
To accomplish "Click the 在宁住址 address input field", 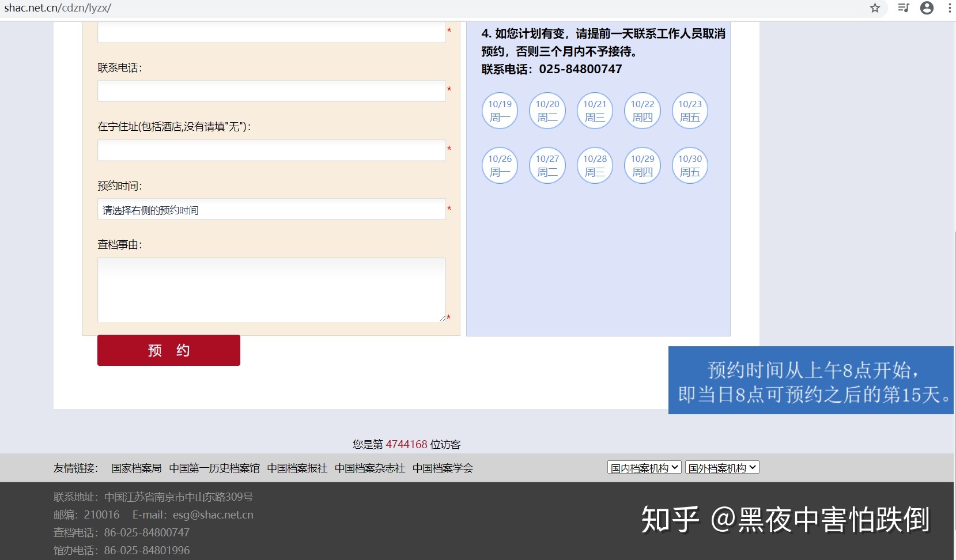I will (271, 150).
